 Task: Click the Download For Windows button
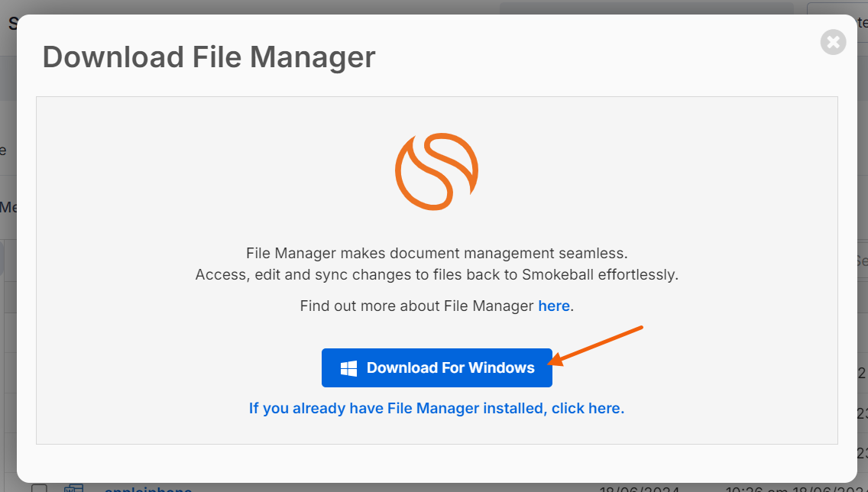click(x=437, y=367)
